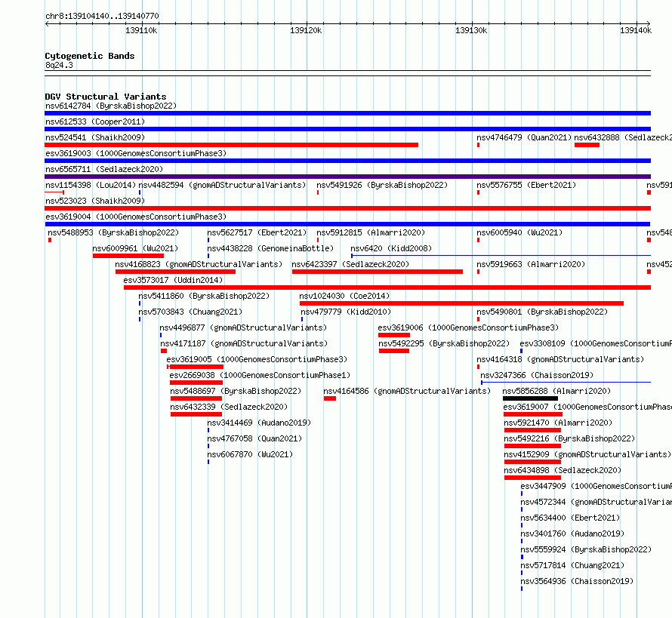
Task: Click nsv4164318 (gnomADStructuralVariants) label
Action: tap(560, 359)
